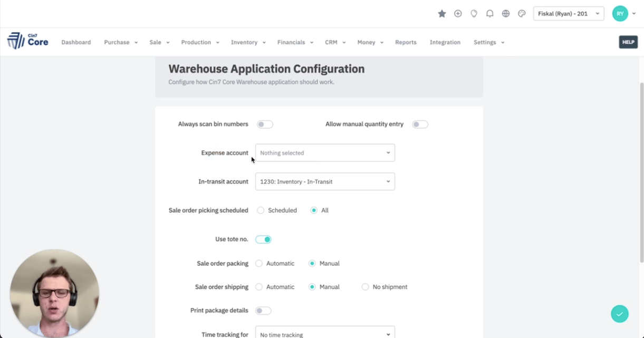Click the Cin7 Core logo

[28, 41]
